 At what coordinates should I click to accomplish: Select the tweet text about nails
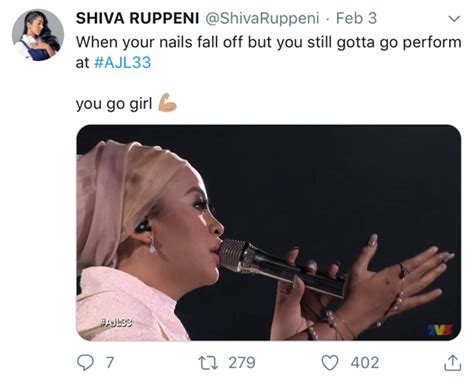click(x=269, y=52)
